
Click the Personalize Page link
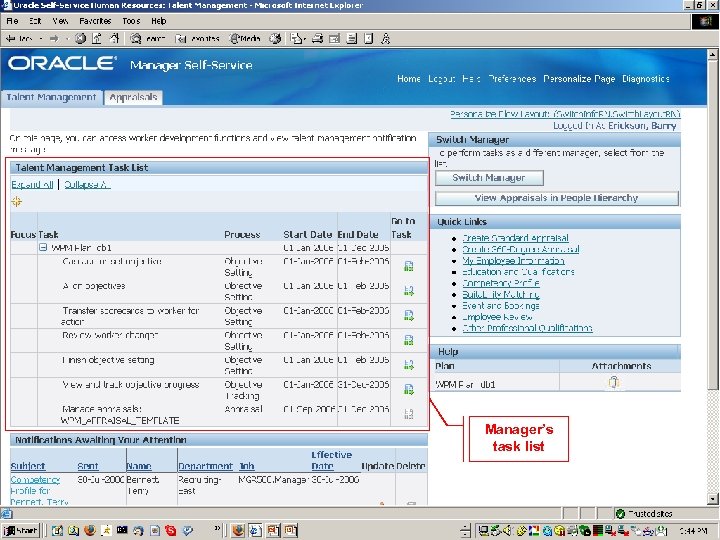click(x=579, y=79)
